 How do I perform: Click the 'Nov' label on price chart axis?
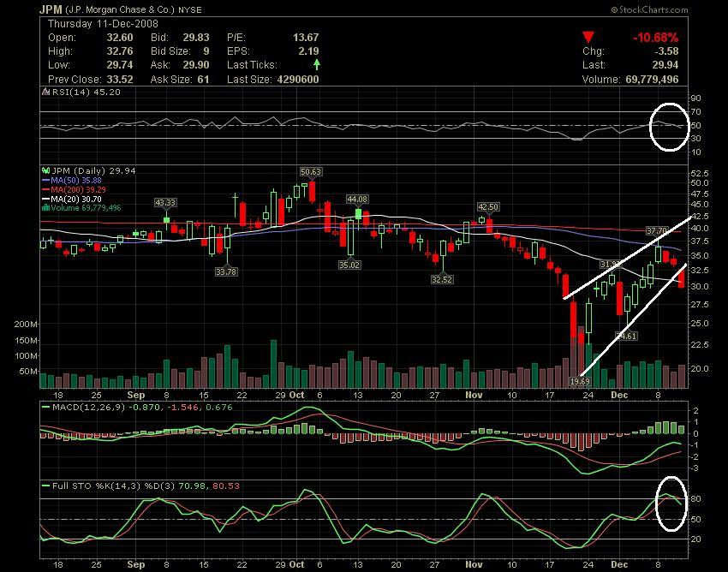pos(474,395)
